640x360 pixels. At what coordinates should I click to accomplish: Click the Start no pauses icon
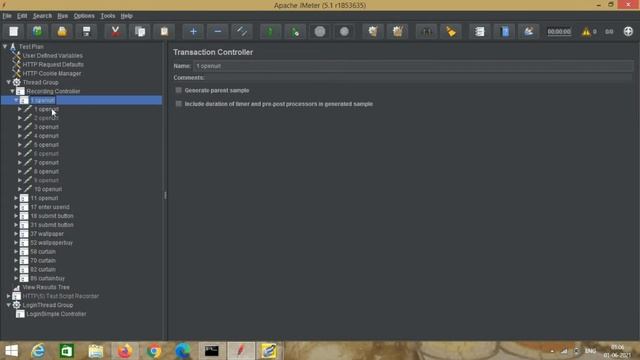coord(295,31)
